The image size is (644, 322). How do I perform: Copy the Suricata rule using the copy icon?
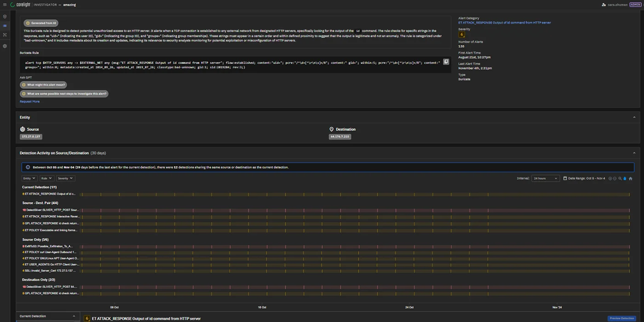click(446, 61)
